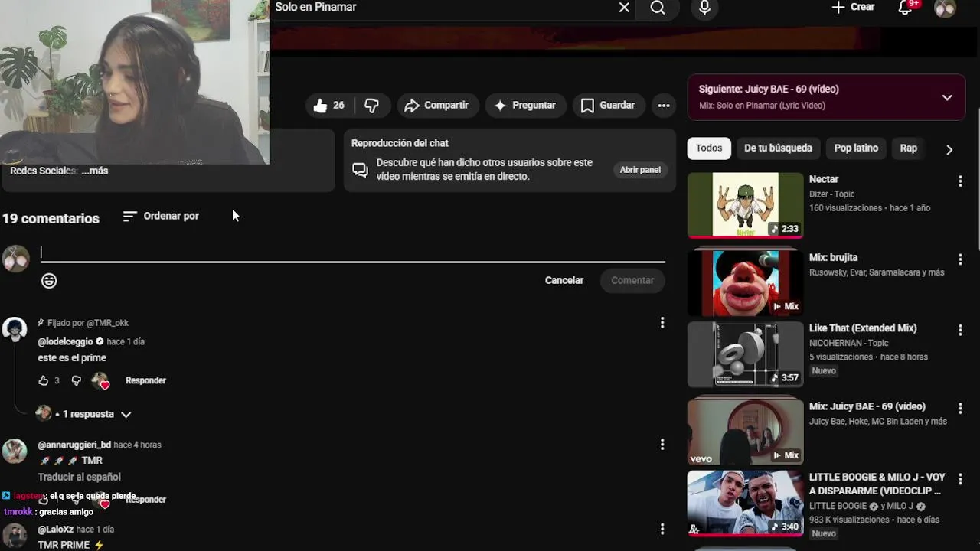Dislike the video with thumbs down

[371, 106]
